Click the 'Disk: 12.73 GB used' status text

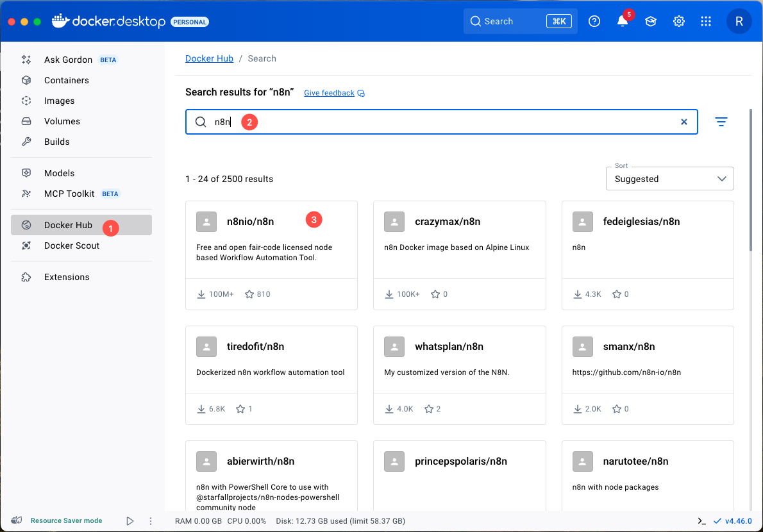[340, 521]
